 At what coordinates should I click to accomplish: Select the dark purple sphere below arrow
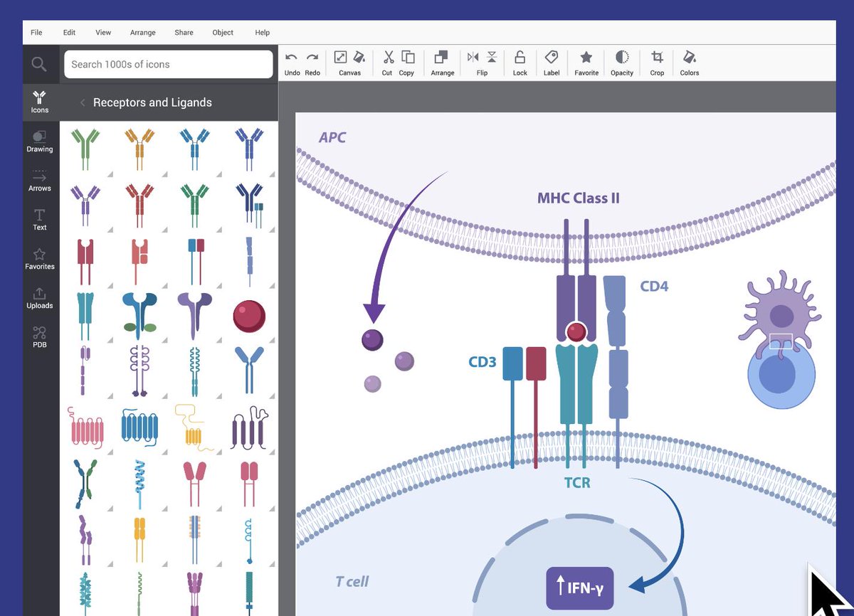click(372, 339)
